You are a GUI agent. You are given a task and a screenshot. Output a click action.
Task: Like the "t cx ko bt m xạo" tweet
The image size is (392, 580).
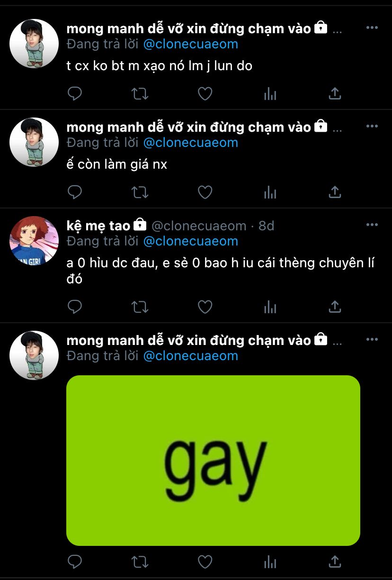tap(205, 93)
